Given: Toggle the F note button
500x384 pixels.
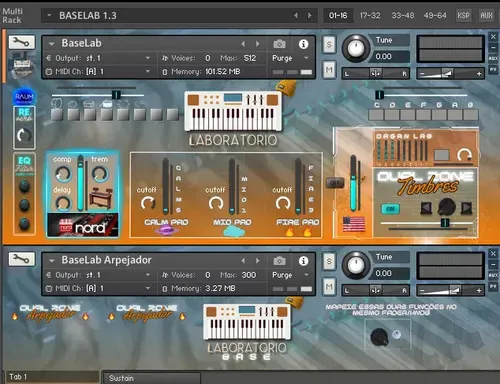Looking at the screenshot, I should tap(423, 115).
